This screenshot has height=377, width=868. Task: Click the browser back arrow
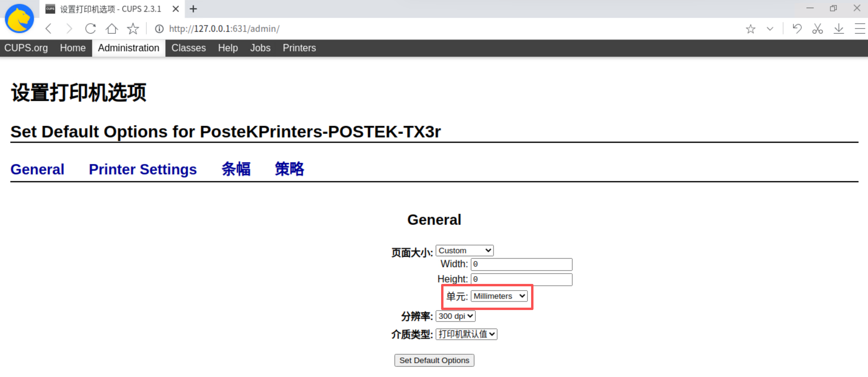point(49,29)
